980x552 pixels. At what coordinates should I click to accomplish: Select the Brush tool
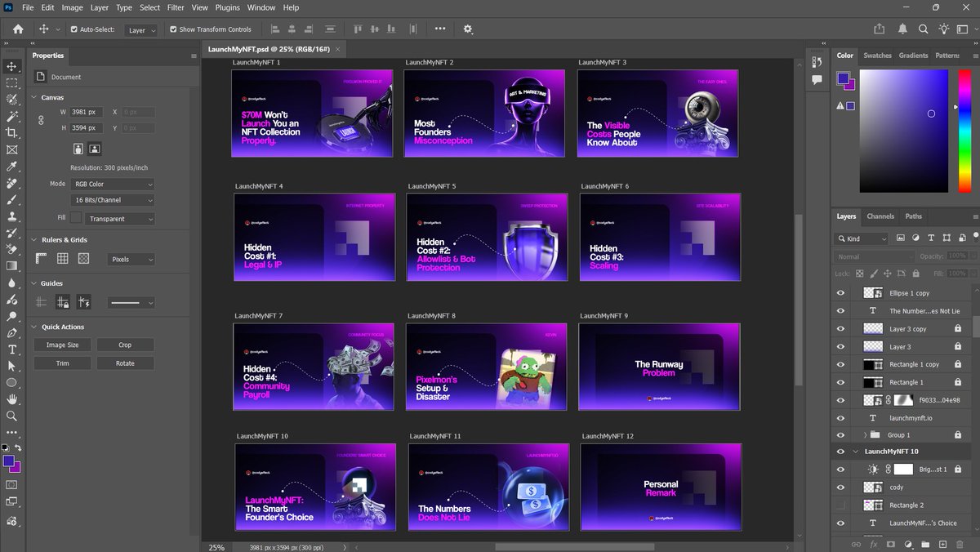point(11,200)
